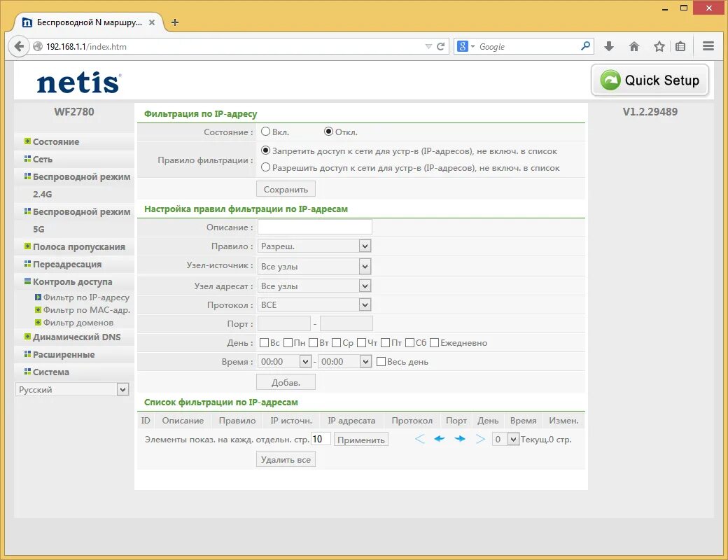Image resolution: width=728 pixels, height=560 pixels.
Task: Close the Беспроводной N маршрутизатор tab
Action: (152, 22)
